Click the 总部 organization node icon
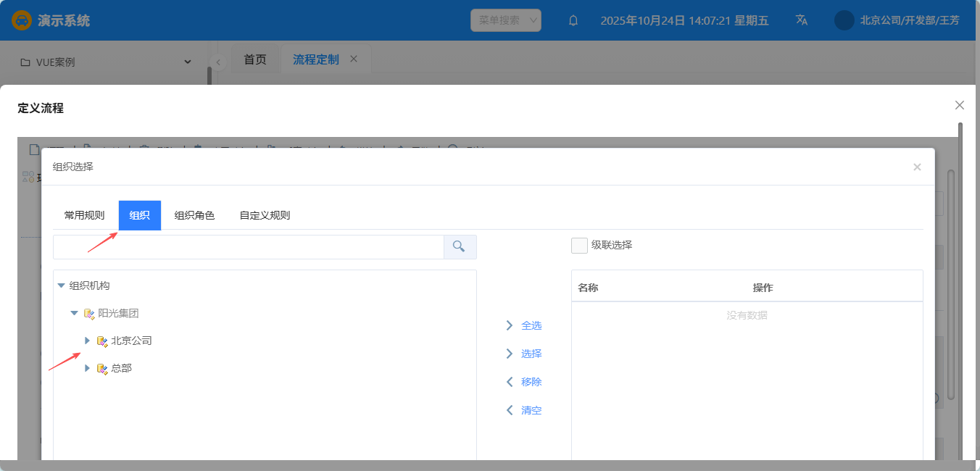The height and width of the screenshot is (471, 980). tap(102, 368)
